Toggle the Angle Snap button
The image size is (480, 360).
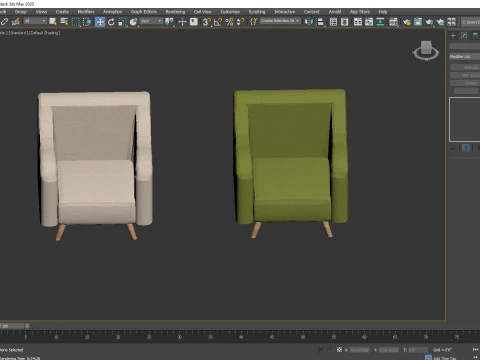[x=218, y=22]
